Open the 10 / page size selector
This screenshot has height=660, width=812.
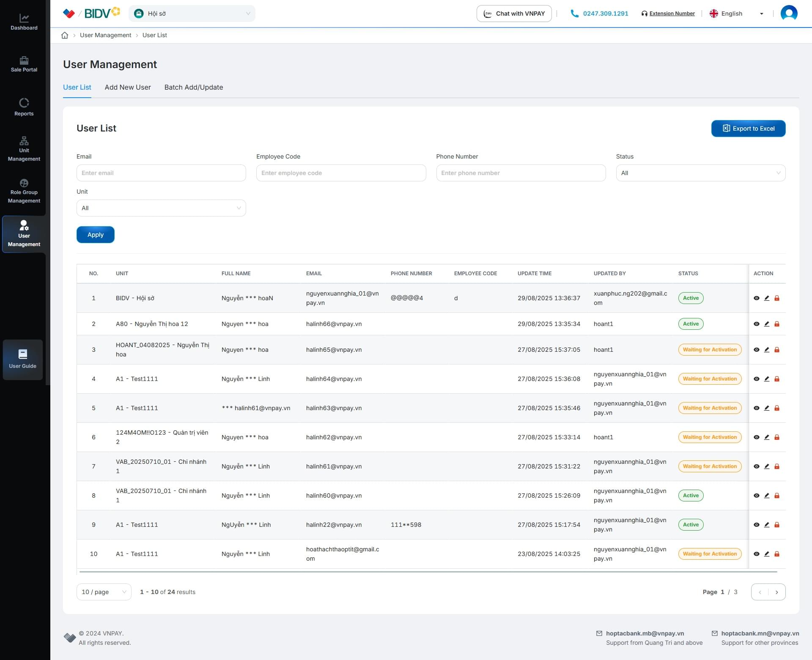pos(104,592)
